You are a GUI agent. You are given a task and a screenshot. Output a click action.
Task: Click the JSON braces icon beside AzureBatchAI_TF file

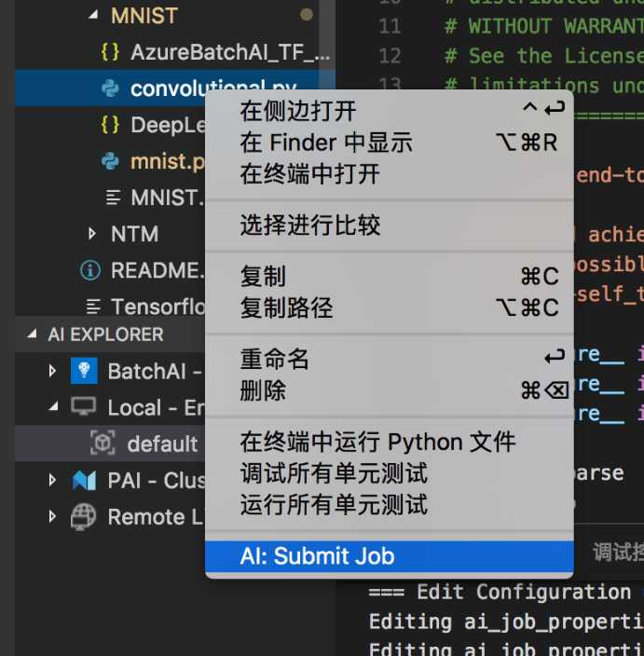pyautogui.click(x=110, y=52)
